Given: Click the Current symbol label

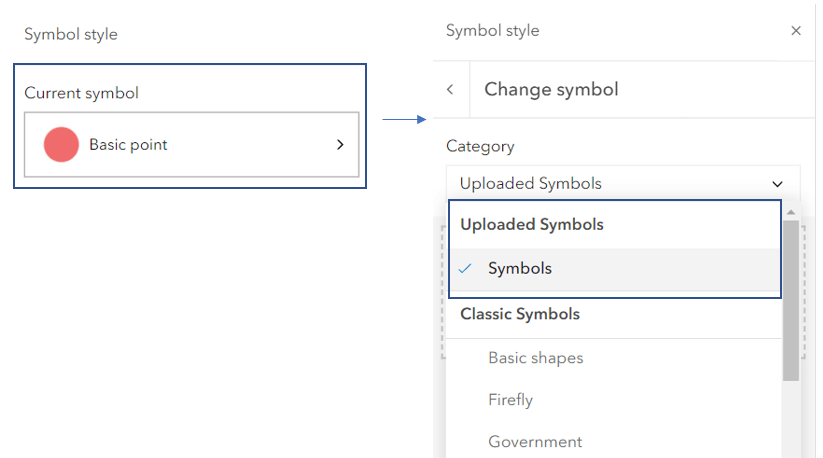Looking at the screenshot, I should pos(81,93).
